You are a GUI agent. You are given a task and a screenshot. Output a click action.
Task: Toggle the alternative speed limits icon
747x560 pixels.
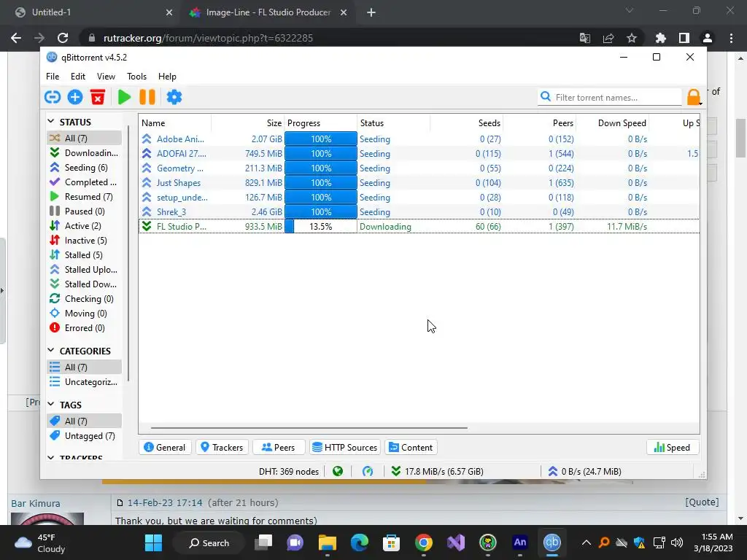click(x=368, y=472)
